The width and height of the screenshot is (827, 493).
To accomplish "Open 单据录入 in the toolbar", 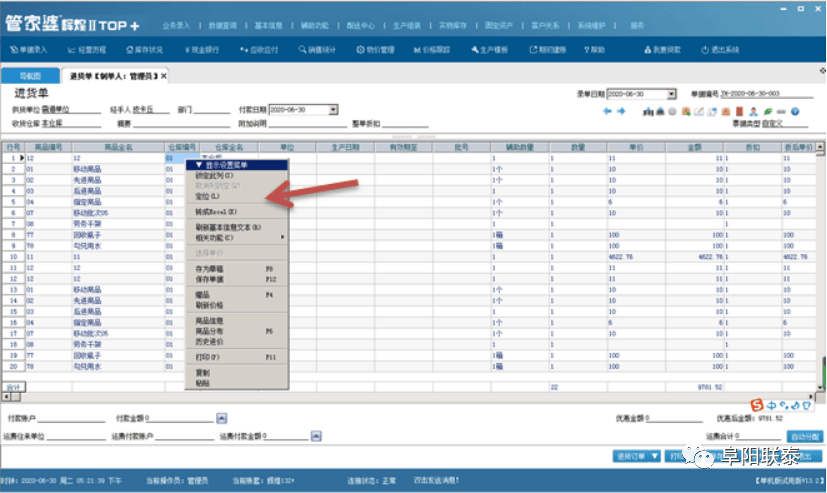I will [28, 50].
